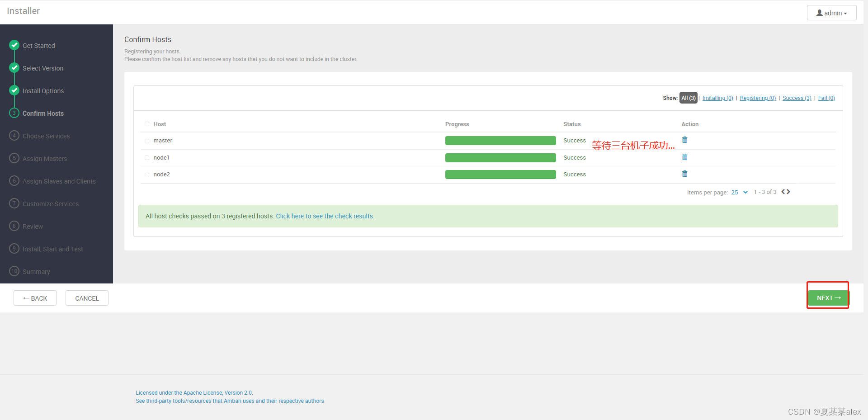The image size is (868, 420).
Task: Click the master host name
Action: [163, 141]
